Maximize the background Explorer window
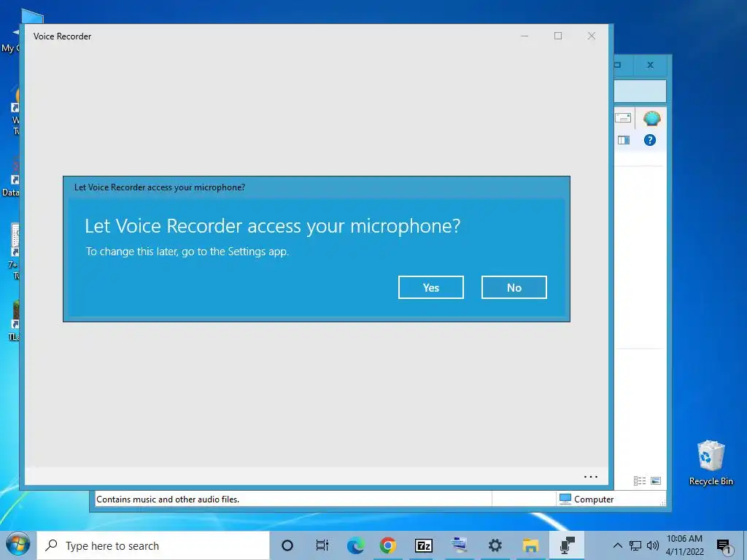This screenshot has width=747, height=560. click(x=618, y=65)
